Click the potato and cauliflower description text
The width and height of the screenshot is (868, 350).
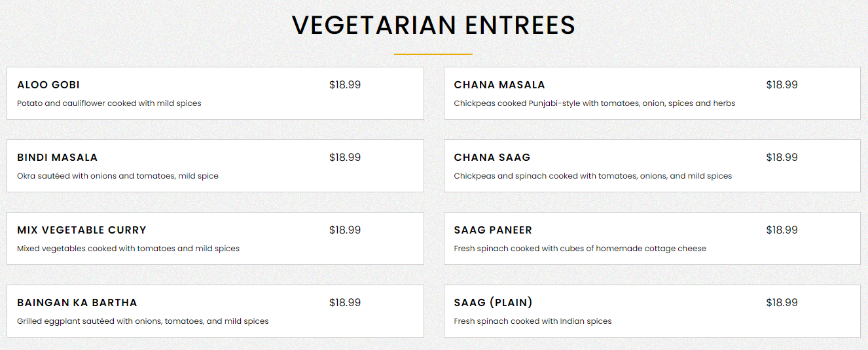pos(109,103)
